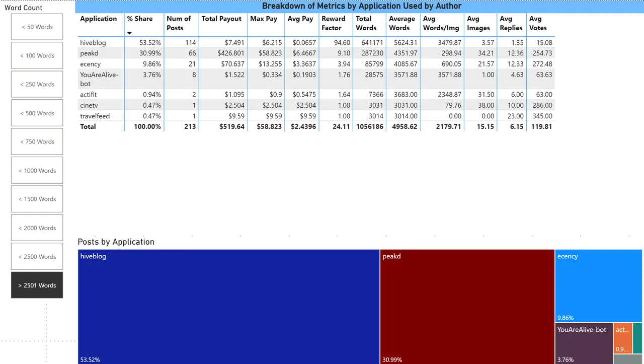Pick the '< 2500 Words' slicer option
Screen dimensions: 644x364
tap(37, 257)
